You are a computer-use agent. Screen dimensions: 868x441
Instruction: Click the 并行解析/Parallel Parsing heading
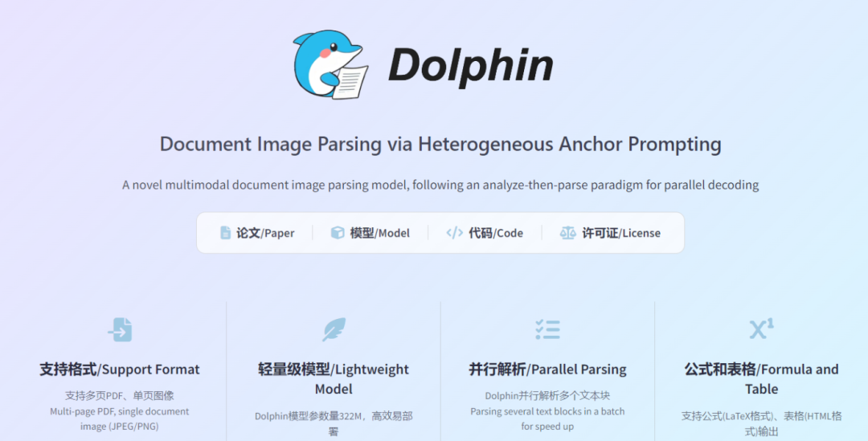pos(547,369)
